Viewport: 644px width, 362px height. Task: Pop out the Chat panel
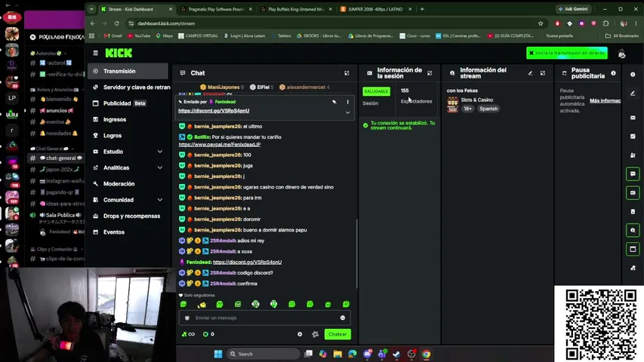click(347, 73)
